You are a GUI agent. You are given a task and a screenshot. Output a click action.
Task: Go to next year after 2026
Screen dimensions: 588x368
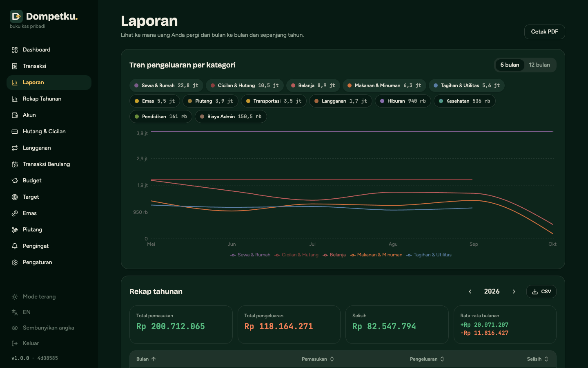(514, 292)
